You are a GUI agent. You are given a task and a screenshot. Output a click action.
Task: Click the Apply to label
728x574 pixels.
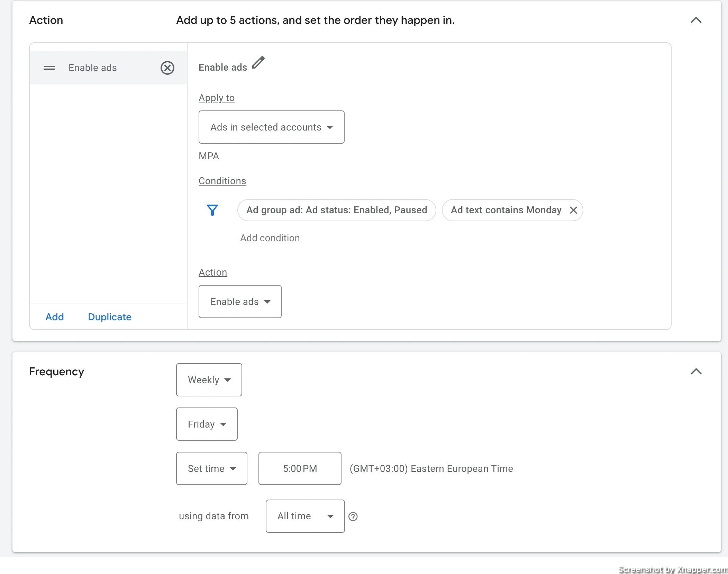tap(217, 98)
